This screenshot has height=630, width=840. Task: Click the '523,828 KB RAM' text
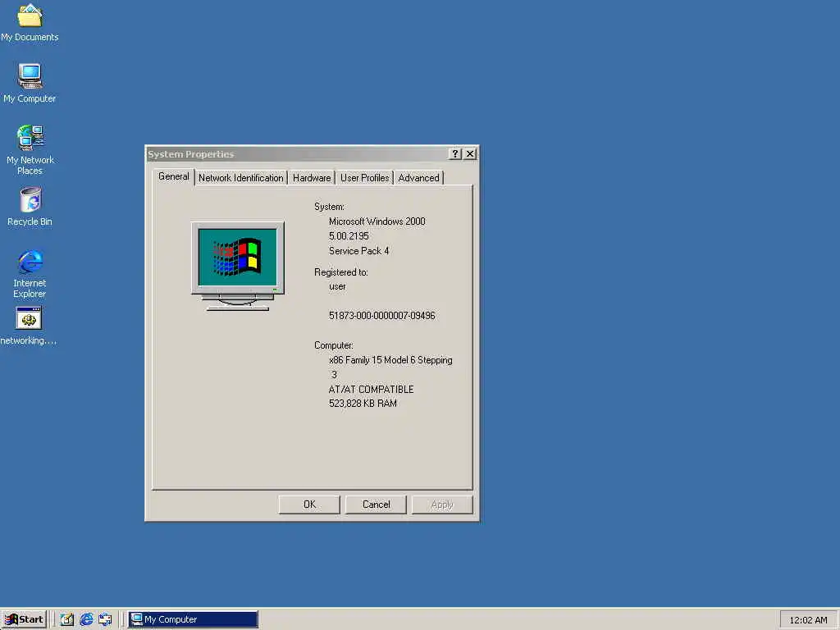click(x=363, y=404)
